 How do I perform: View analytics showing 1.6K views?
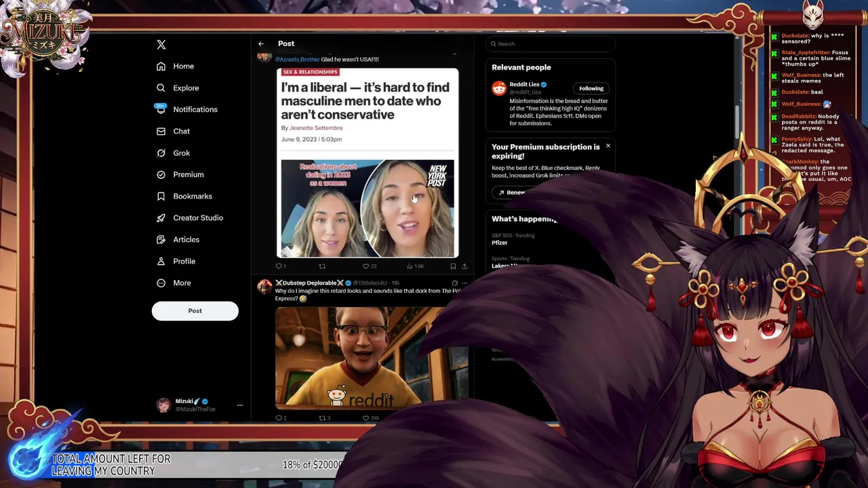415,266
